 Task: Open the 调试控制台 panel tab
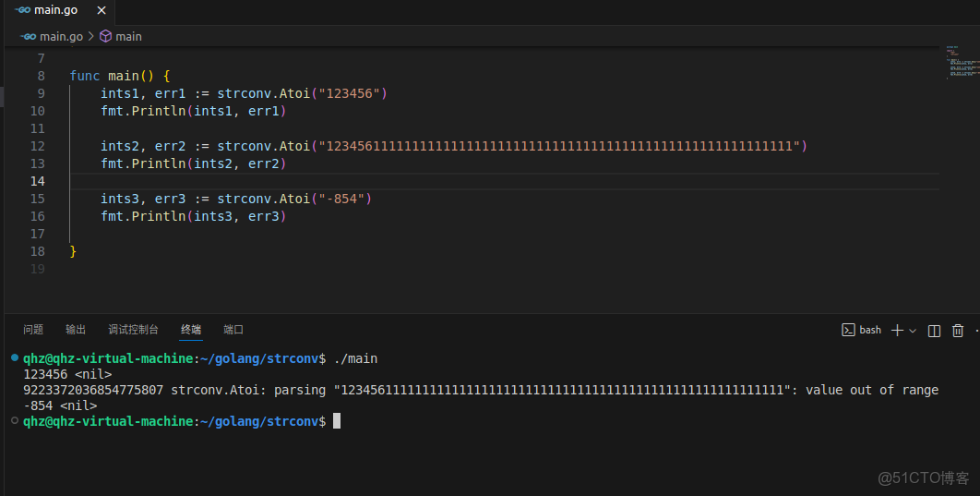click(x=133, y=330)
